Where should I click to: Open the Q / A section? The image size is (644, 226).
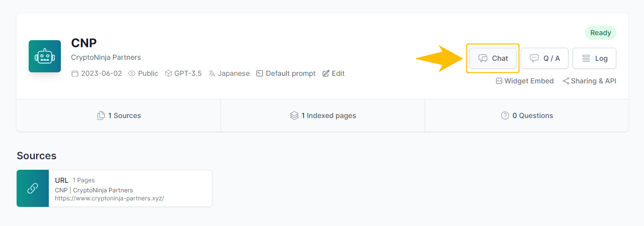tap(545, 58)
